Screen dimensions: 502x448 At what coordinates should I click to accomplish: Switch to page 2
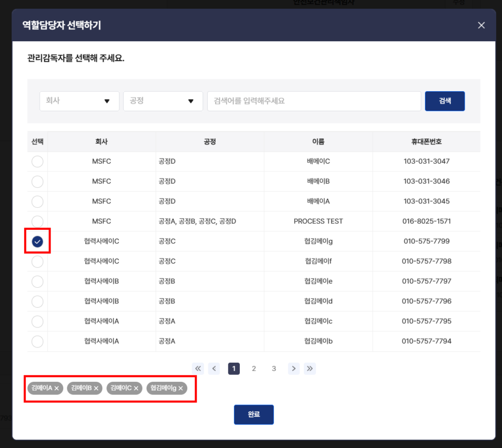point(254,369)
